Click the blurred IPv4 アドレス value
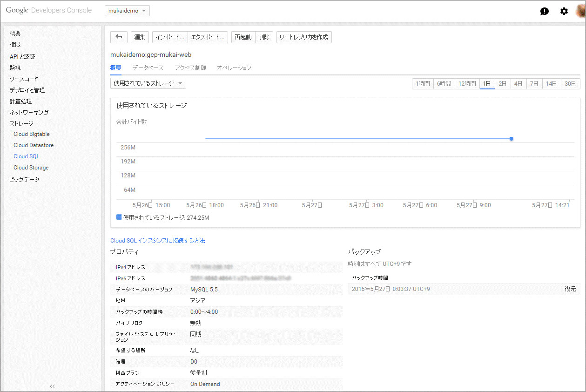The height and width of the screenshot is (392, 586). [x=212, y=267]
